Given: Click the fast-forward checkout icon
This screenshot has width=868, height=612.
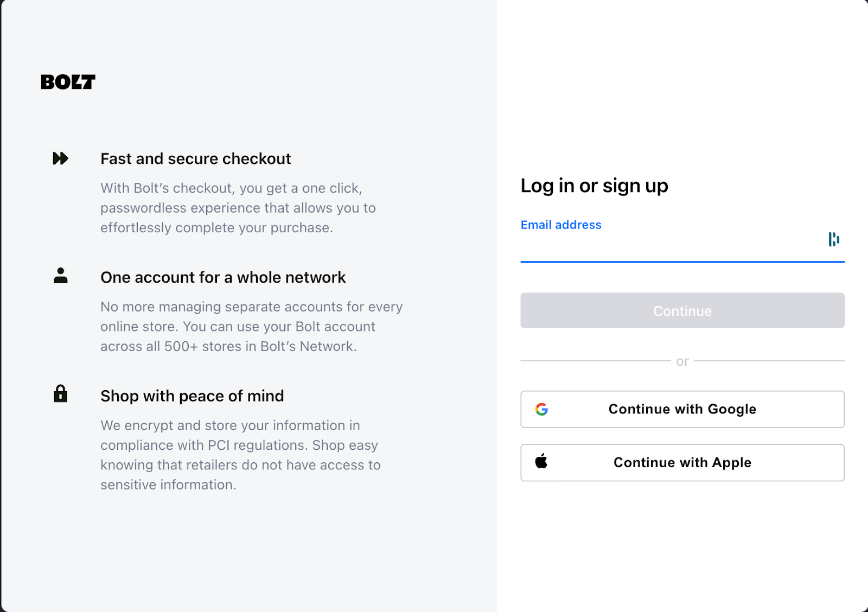Looking at the screenshot, I should (60, 158).
